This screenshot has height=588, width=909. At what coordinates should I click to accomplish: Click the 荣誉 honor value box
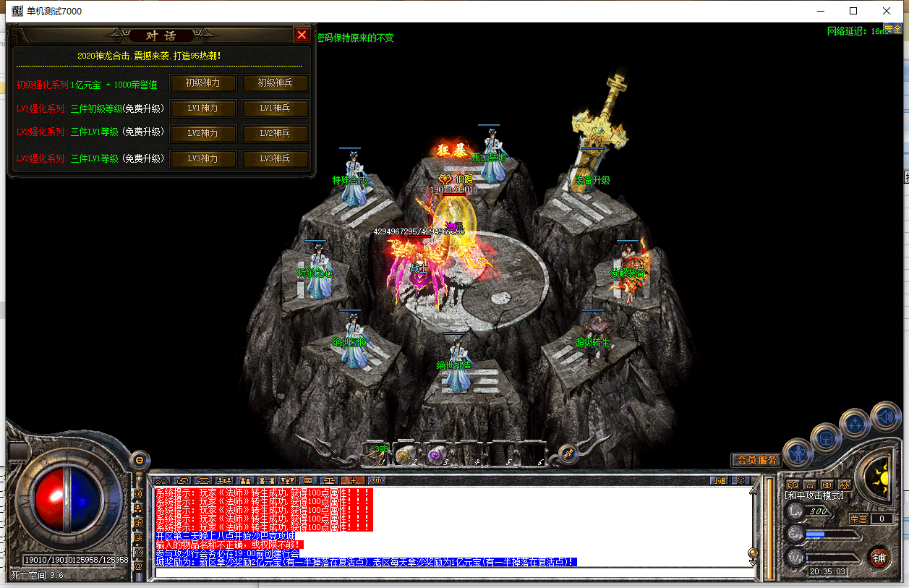coord(882,519)
